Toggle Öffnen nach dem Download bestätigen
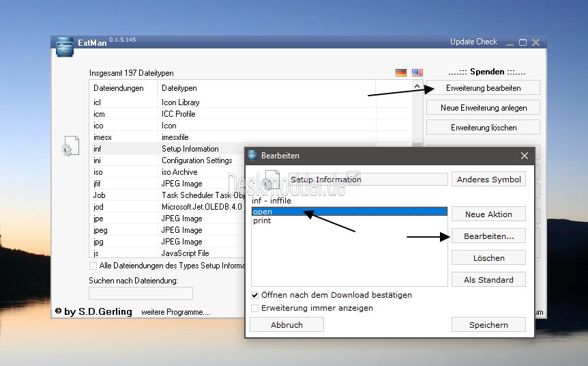588x366 pixels. pyautogui.click(x=254, y=295)
